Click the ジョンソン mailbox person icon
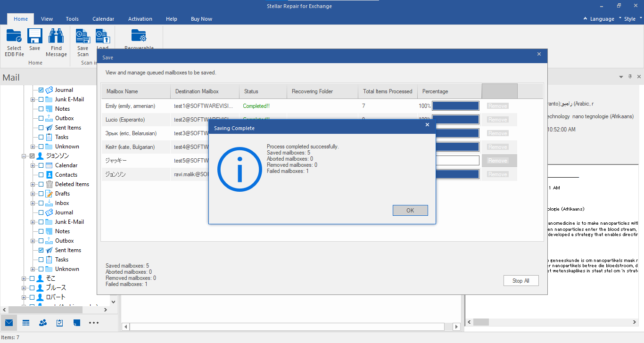This screenshot has height=343, width=644. (x=40, y=155)
